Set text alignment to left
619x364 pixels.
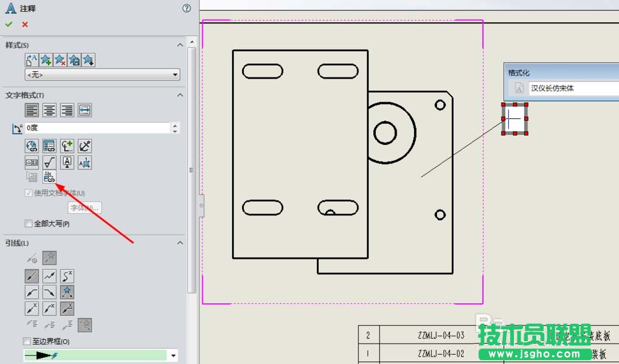pyautogui.click(x=32, y=110)
